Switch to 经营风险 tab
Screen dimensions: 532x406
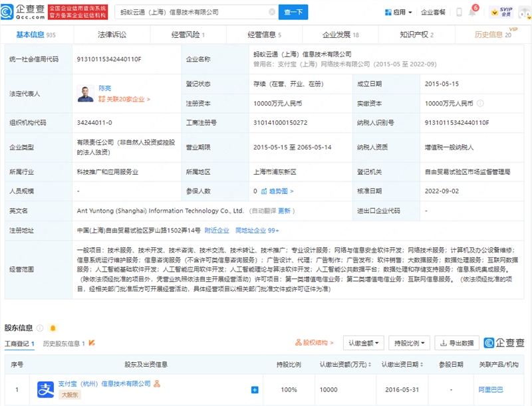point(188,35)
